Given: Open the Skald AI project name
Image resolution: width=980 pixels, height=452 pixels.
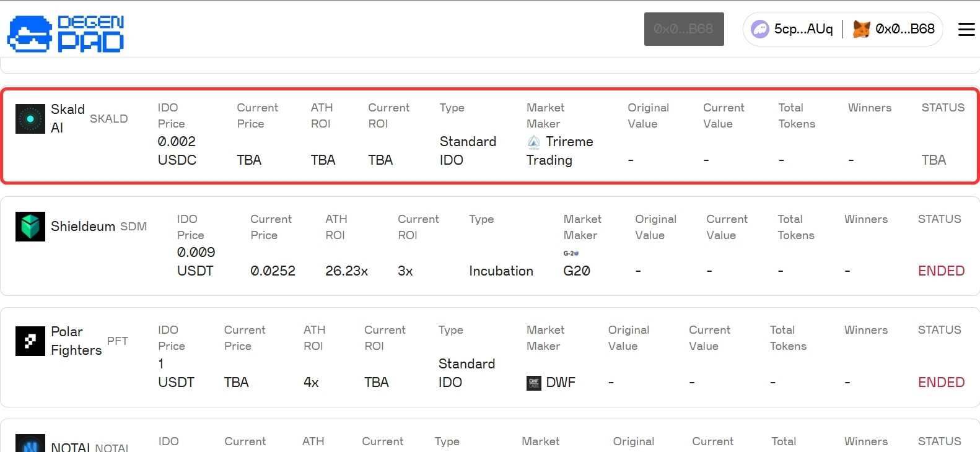Looking at the screenshot, I should [68, 118].
